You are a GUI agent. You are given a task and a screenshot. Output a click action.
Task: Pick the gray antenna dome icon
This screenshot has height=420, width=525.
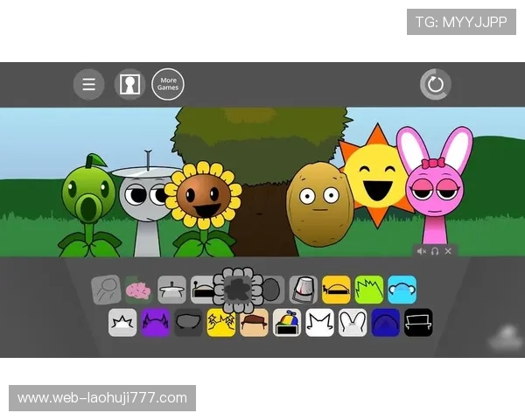202,290
